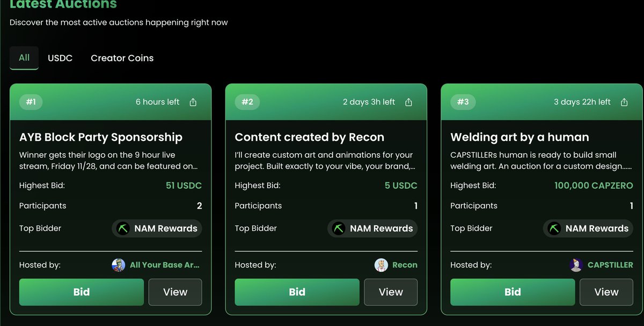The image size is (644, 326).
Task: Switch to the Creator Coins tab
Action: pos(122,58)
